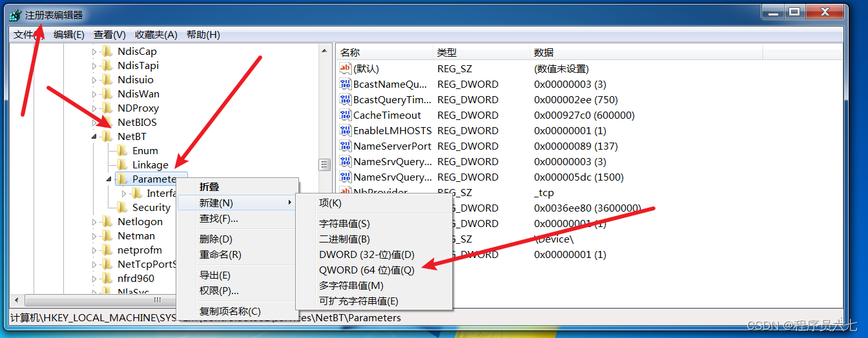
Task: Click the 类型 column header
Action: click(x=481, y=52)
